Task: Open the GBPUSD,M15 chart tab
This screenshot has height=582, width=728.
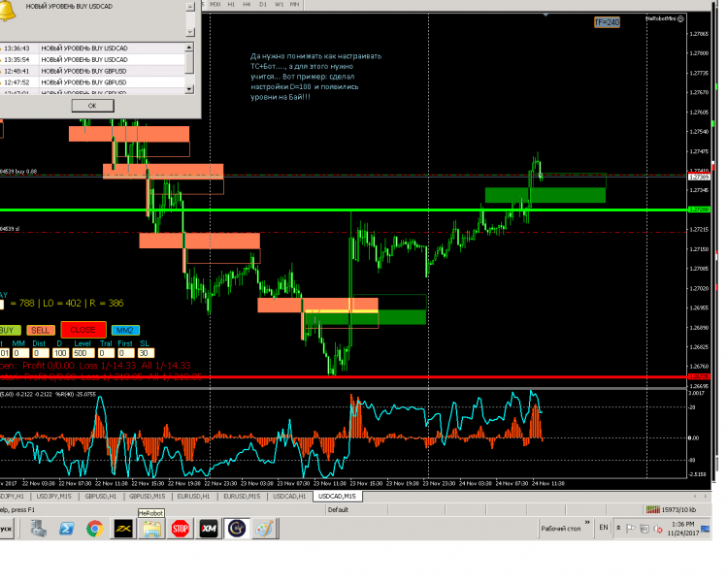Action: tap(148, 497)
